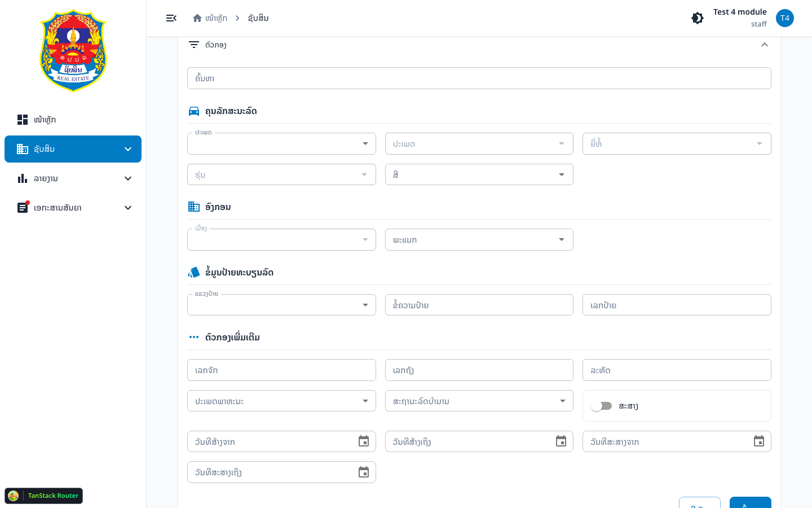Expand the ລາຍງານ sidebar menu
The height and width of the screenshot is (508, 812).
point(73,178)
